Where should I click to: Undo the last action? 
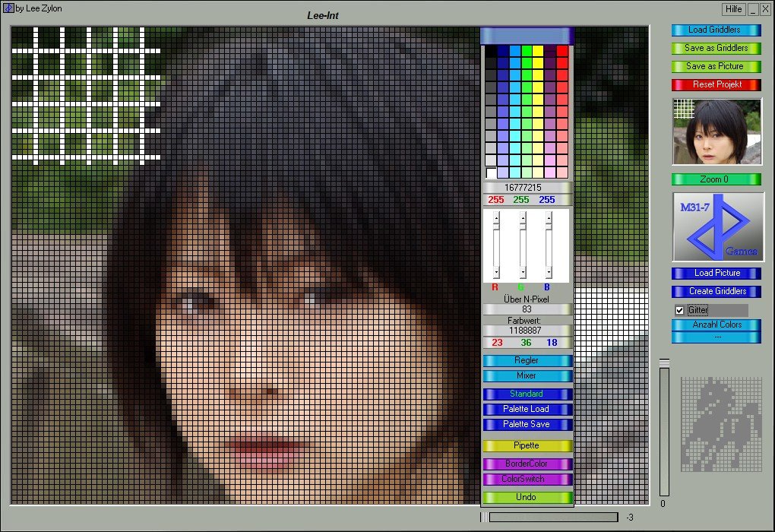[x=527, y=497]
